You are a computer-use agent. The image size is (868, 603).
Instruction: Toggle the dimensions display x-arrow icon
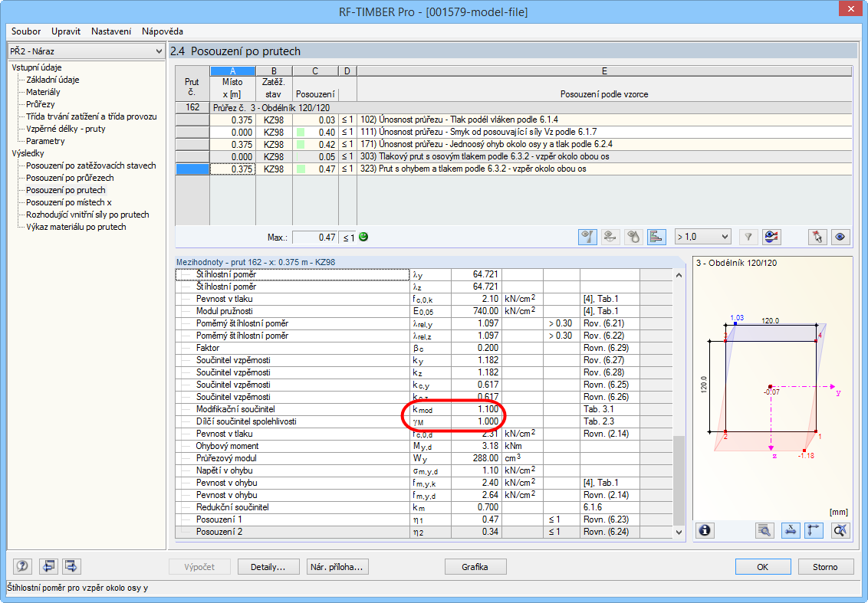pos(791,530)
